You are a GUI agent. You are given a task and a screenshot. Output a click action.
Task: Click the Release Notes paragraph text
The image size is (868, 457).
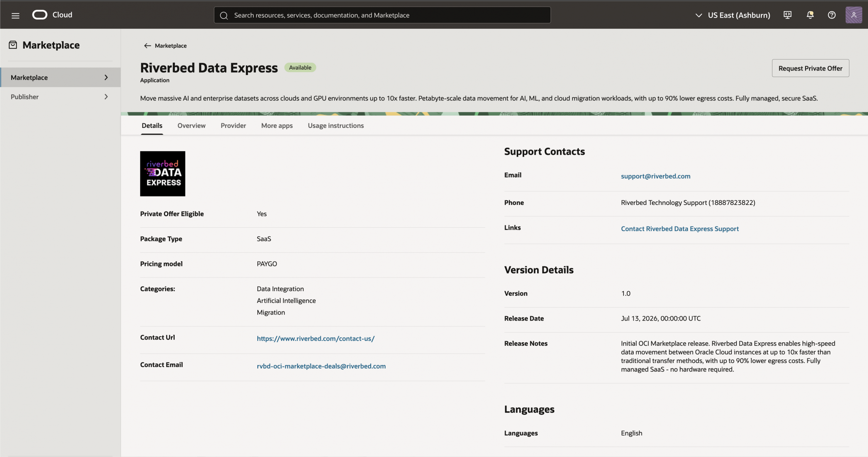(x=728, y=356)
